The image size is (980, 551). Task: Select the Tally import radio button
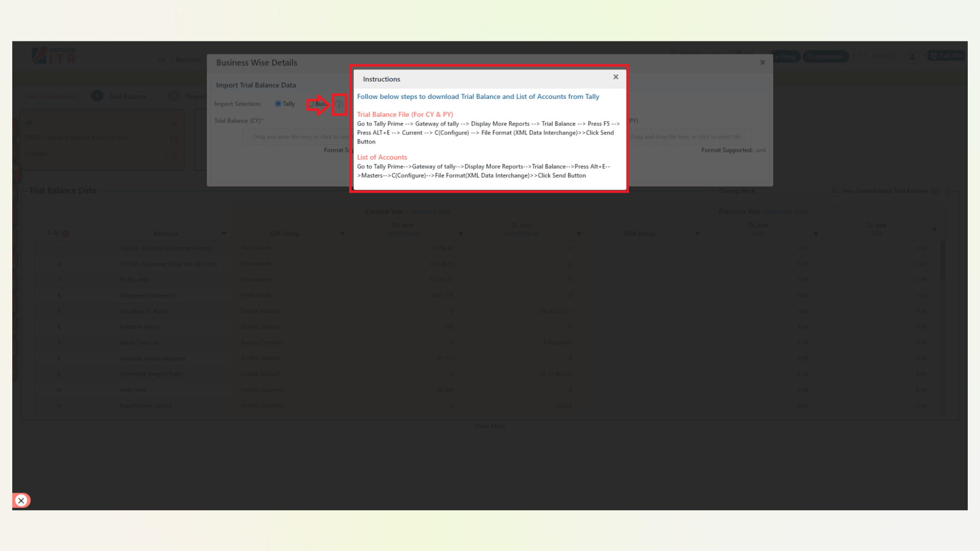(x=278, y=104)
